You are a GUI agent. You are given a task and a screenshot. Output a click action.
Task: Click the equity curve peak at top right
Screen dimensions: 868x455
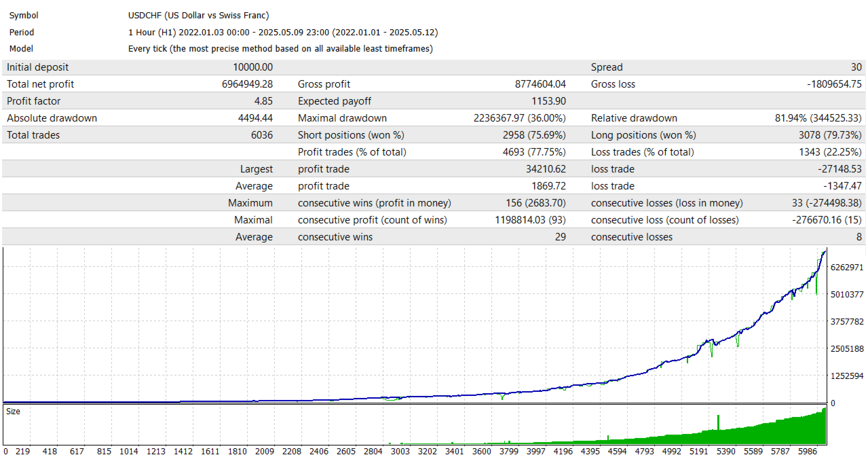click(825, 253)
